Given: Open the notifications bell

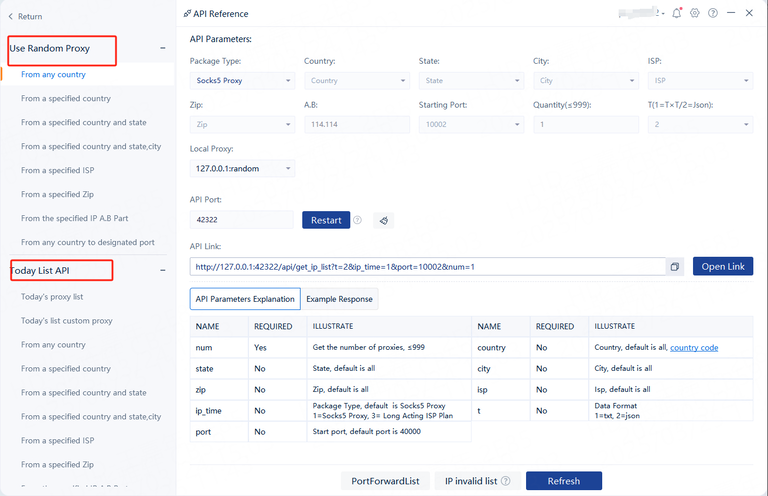Looking at the screenshot, I should [x=678, y=14].
